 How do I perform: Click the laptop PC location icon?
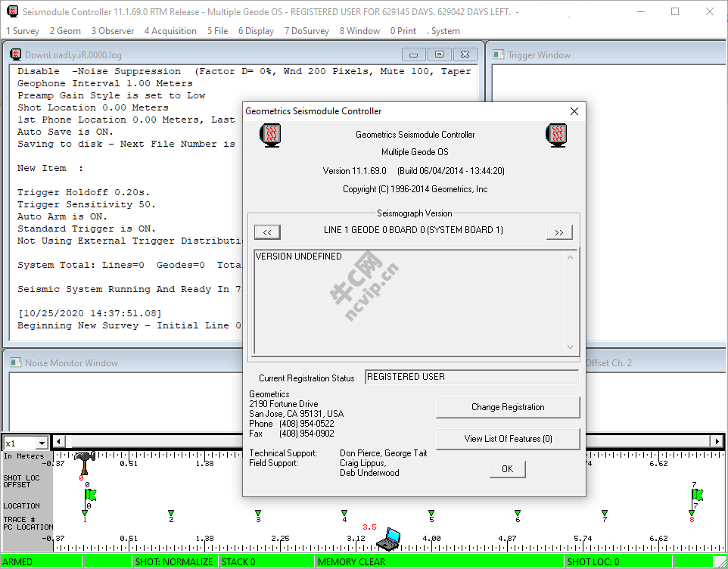click(388, 539)
